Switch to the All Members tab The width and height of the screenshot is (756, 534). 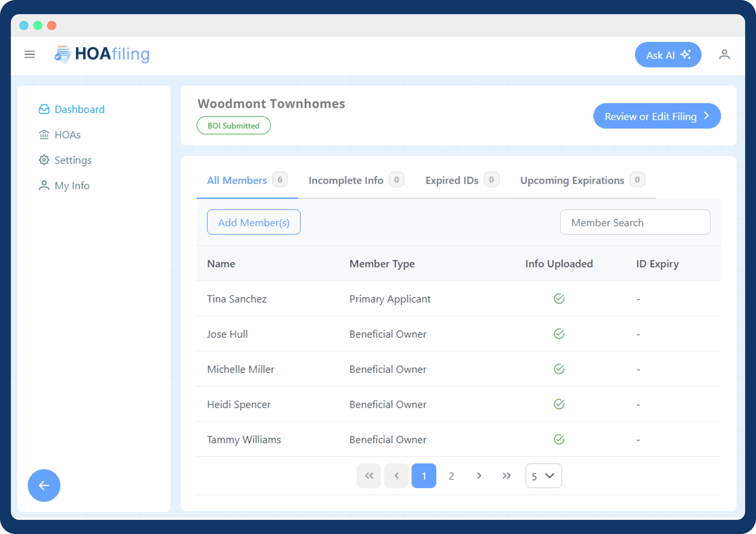point(247,180)
